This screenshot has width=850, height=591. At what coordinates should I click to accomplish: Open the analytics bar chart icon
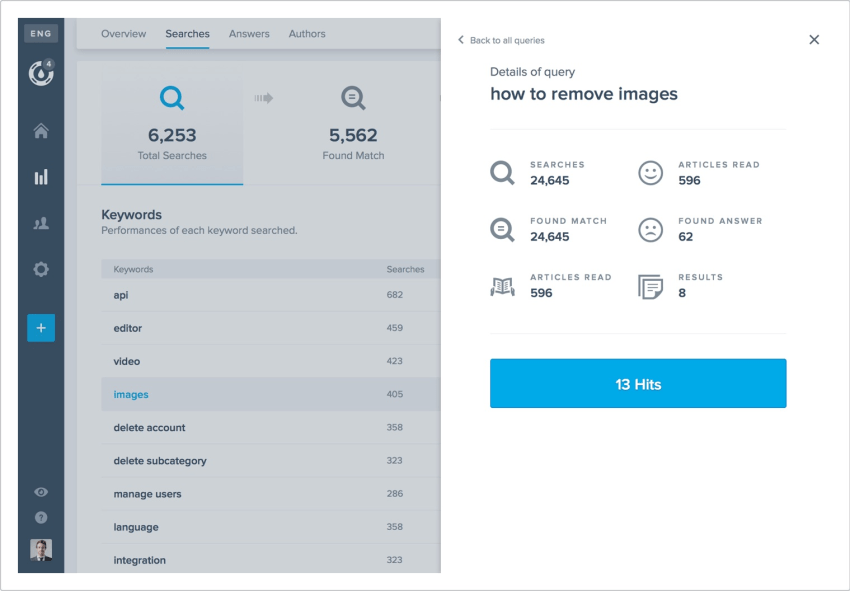[x=40, y=176]
